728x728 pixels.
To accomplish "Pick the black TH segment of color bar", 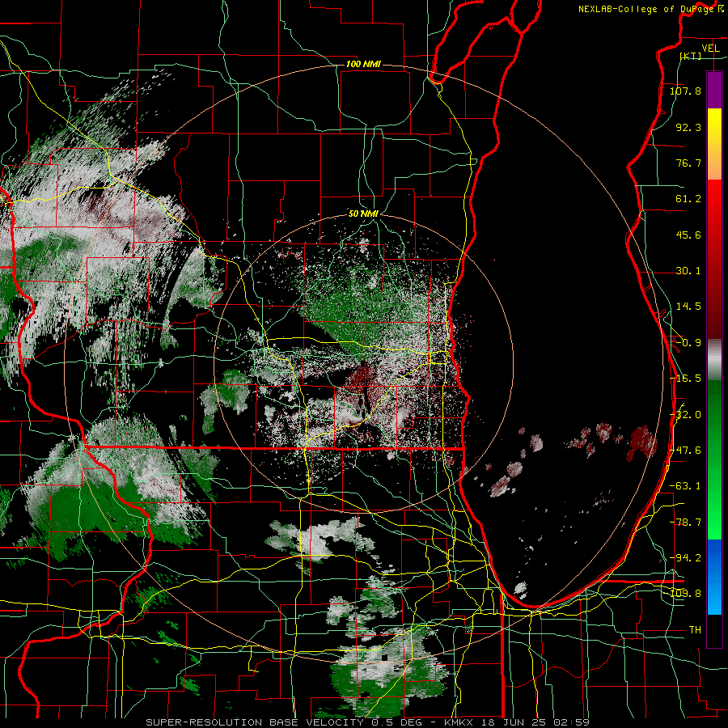I will point(714,630).
